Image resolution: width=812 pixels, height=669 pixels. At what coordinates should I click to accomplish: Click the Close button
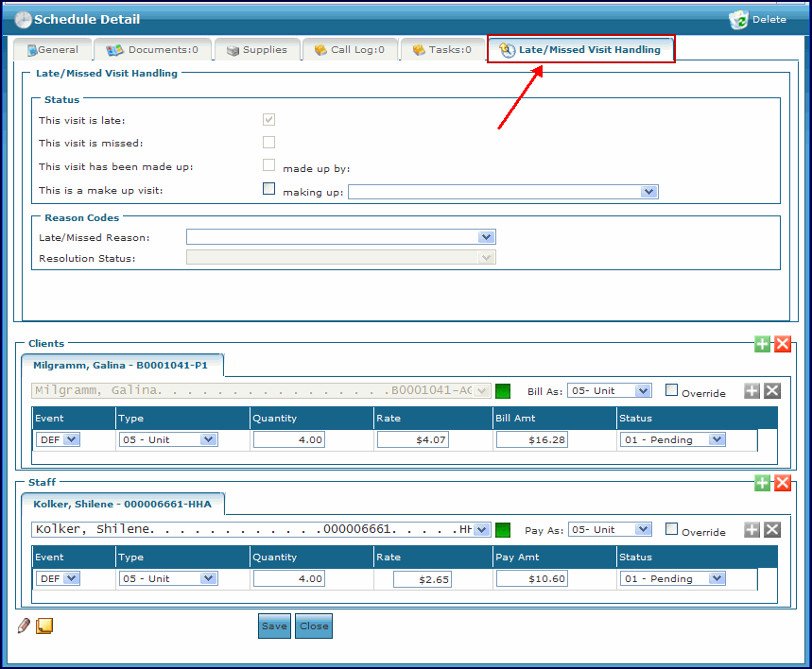(x=314, y=626)
